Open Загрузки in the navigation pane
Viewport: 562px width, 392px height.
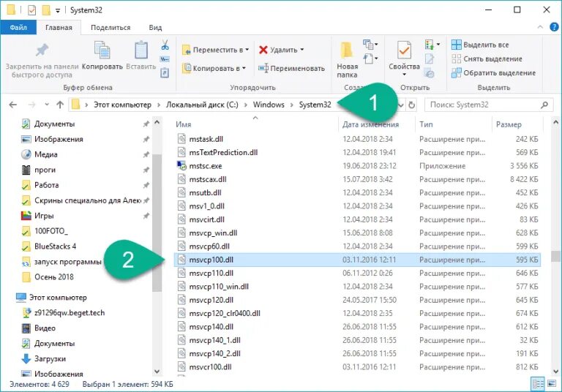pyautogui.click(x=50, y=358)
